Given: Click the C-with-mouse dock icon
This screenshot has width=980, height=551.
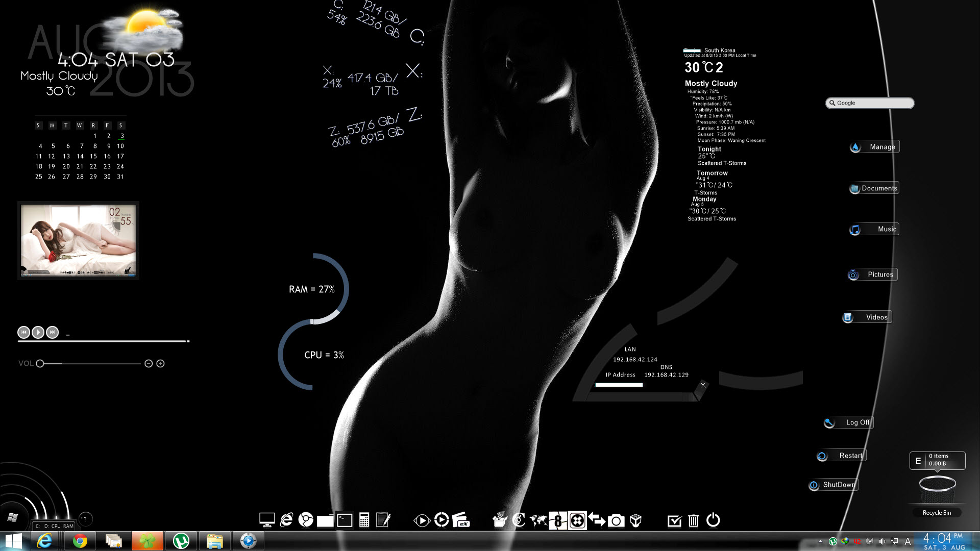Looking at the screenshot, I should pyautogui.click(x=519, y=520).
